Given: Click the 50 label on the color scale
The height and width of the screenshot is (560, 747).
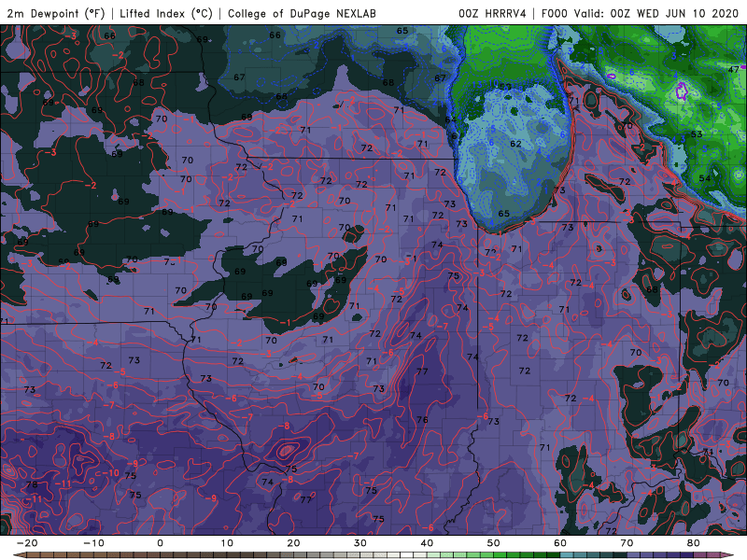Looking at the screenshot, I should (494, 543).
